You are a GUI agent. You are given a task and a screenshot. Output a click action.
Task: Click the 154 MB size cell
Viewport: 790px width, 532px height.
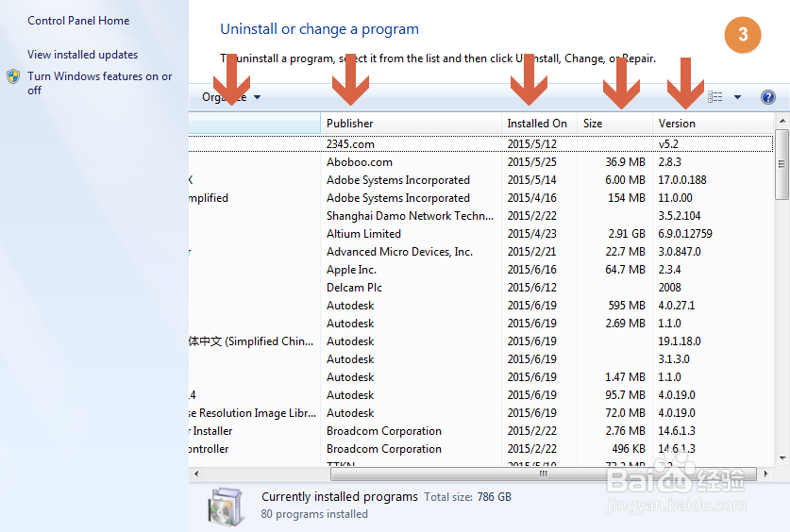pyautogui.click(x=627, y=198)
